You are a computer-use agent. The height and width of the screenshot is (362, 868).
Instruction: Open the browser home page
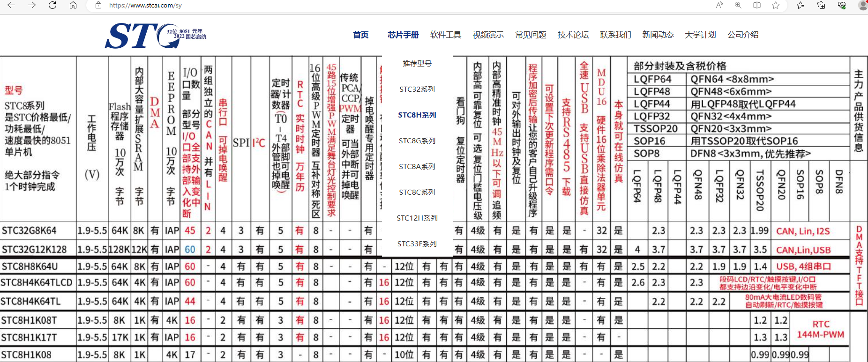click(73, 5)
